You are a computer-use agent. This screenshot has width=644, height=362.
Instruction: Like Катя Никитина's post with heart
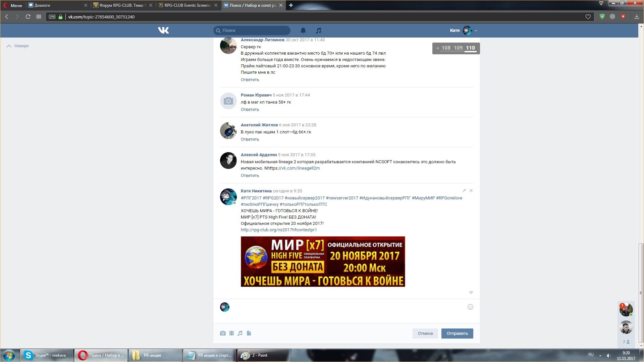point(471,293)
